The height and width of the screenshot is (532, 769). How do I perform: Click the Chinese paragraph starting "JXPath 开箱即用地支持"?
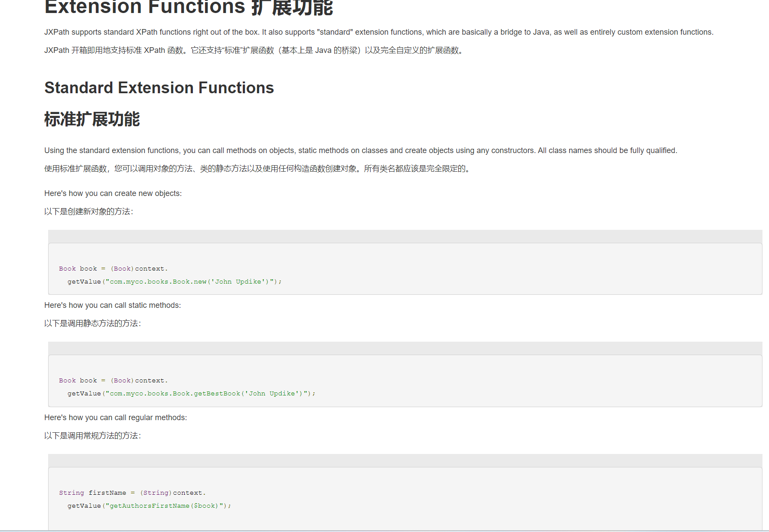click(x=254, y=50)
